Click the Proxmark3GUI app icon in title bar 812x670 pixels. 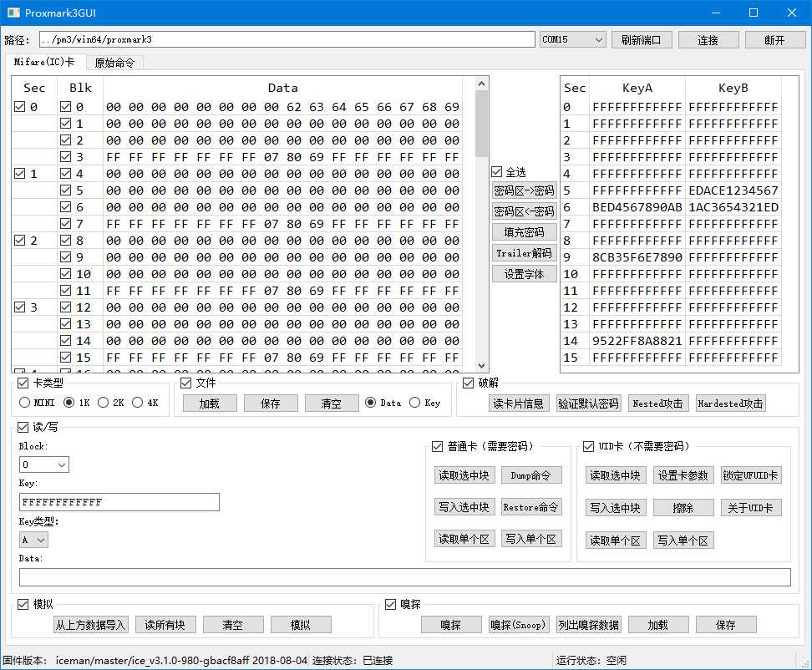[13, 13]
